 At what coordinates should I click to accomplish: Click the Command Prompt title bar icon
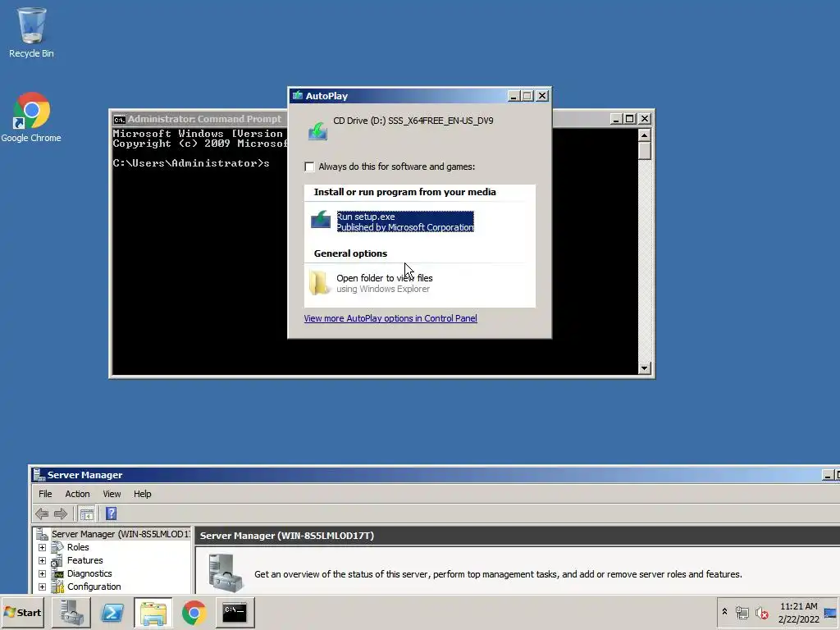pos(120,119)
